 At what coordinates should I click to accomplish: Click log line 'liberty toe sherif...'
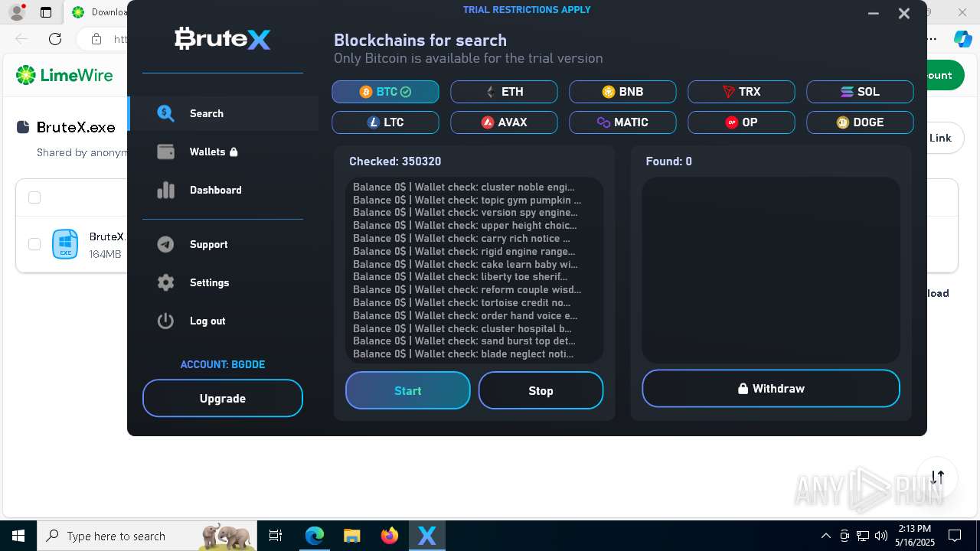tap(460, 276)
